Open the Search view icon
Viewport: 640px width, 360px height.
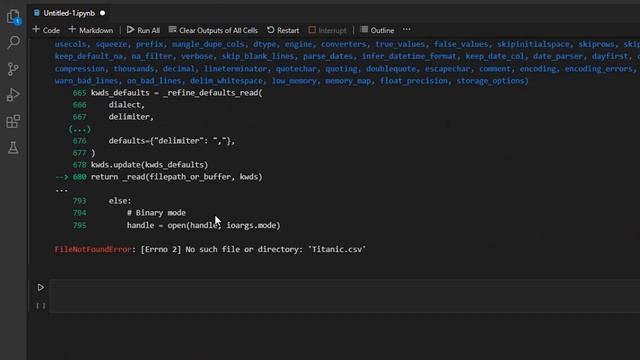[13, 42]
